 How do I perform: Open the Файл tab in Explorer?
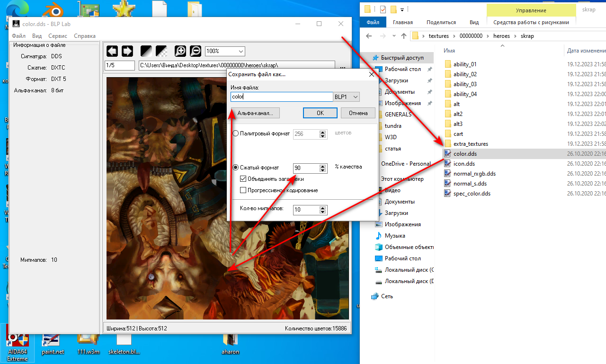(x=373, y=22)
